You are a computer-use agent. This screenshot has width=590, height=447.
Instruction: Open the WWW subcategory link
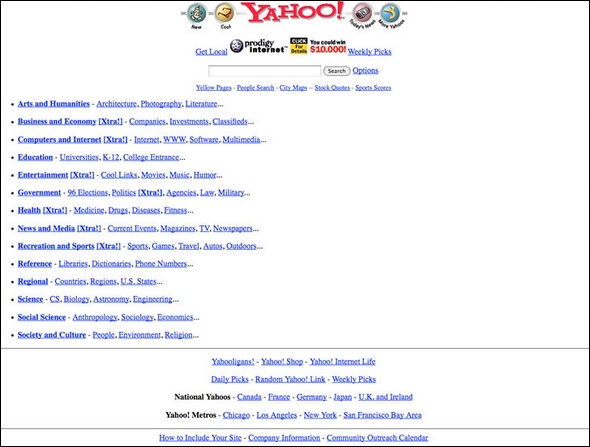point(174,140)
